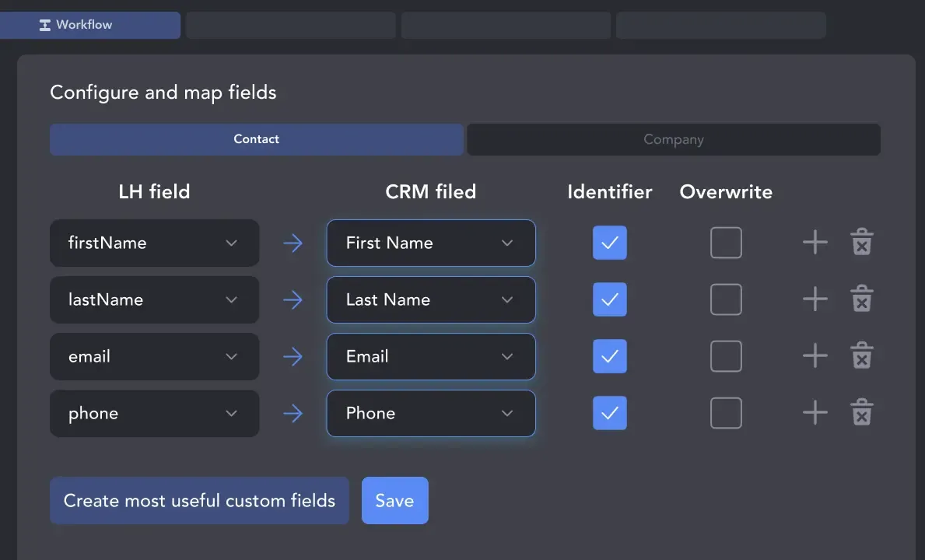
Task: Uncheck Identifier for Email
Action: point(609,355)
